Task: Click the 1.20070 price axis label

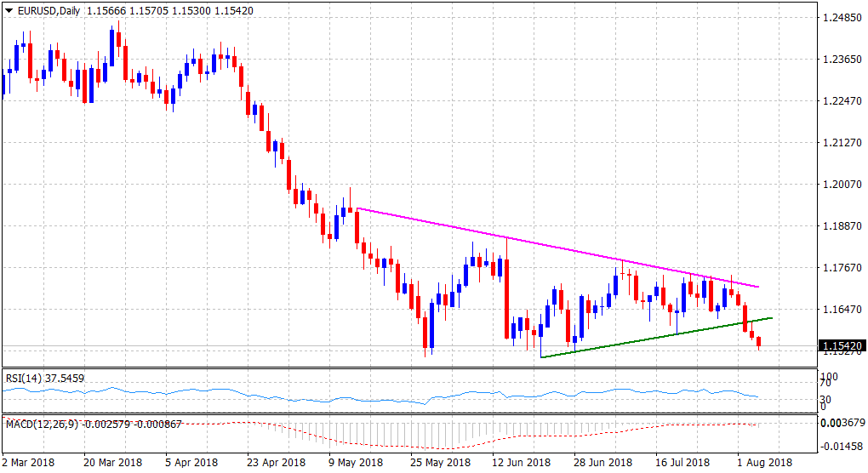Action: 839,185
